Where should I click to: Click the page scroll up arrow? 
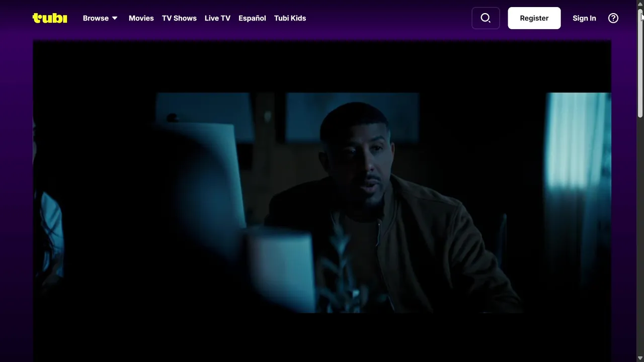pyautogui.click(x=640, y=4)
